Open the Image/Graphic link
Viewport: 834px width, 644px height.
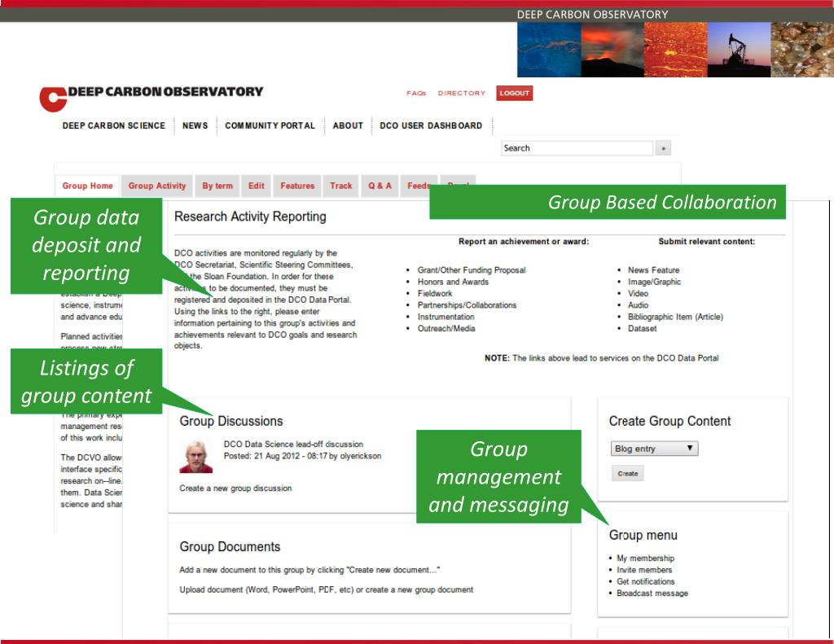tap(654, 282)
